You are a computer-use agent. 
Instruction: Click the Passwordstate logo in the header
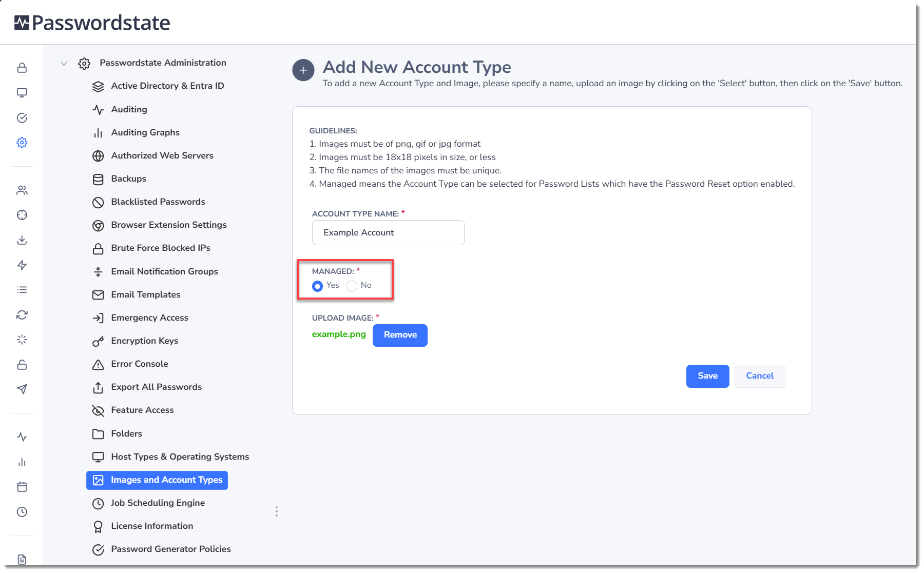(x=92, y=23)
